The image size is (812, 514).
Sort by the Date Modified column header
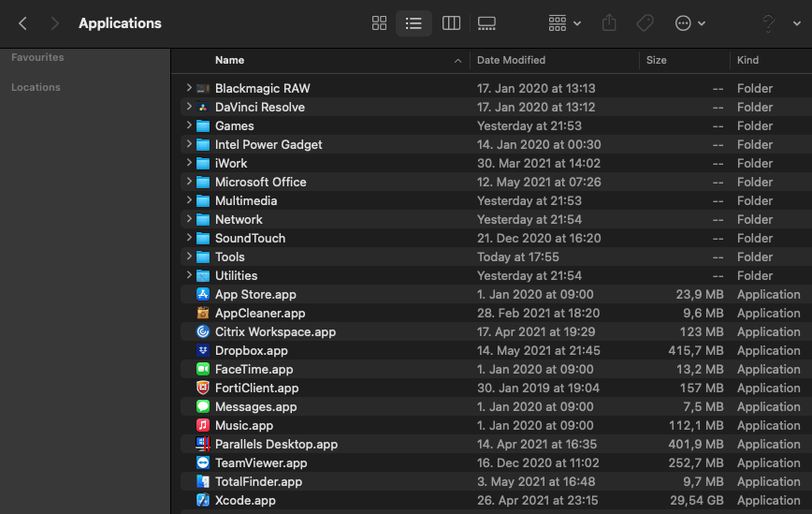511,60
